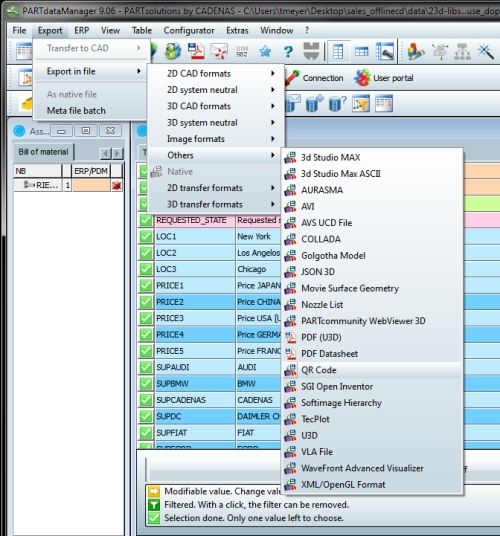Toggle the checkmark for SUPFIAT row
This screenshot has height=536, width=500.
click(x=146, y=433)
